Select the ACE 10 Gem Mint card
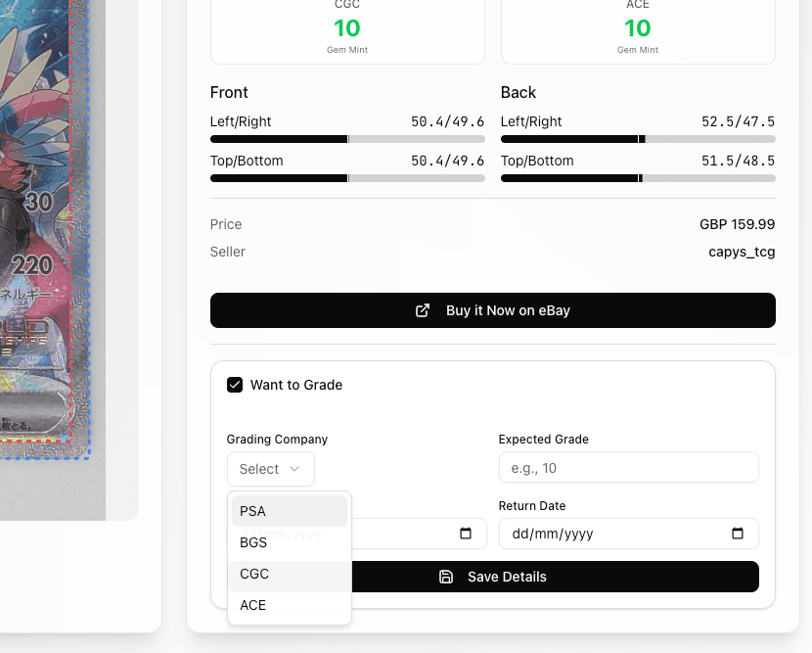 638,29
